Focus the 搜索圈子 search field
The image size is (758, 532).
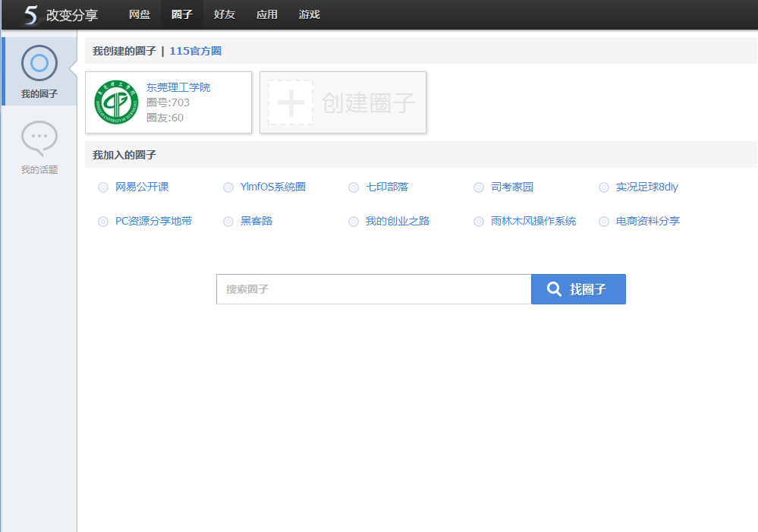coord(373,289)
